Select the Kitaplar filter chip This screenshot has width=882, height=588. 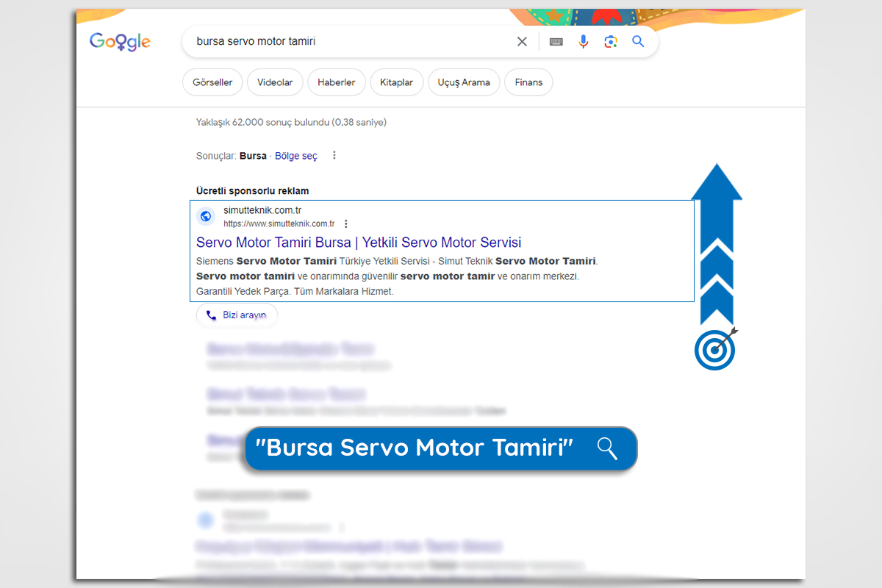tap(397, 82)
